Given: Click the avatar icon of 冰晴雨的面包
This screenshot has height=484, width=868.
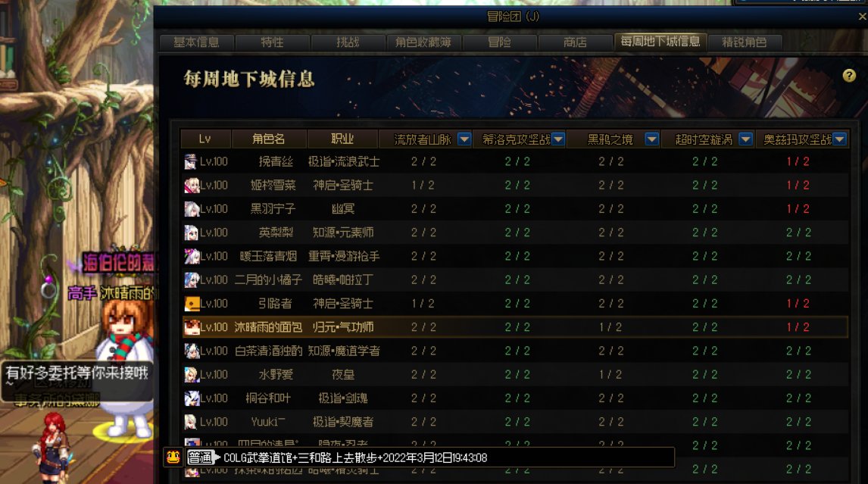Looking at the screenshot, I should (x=192, y=327).
